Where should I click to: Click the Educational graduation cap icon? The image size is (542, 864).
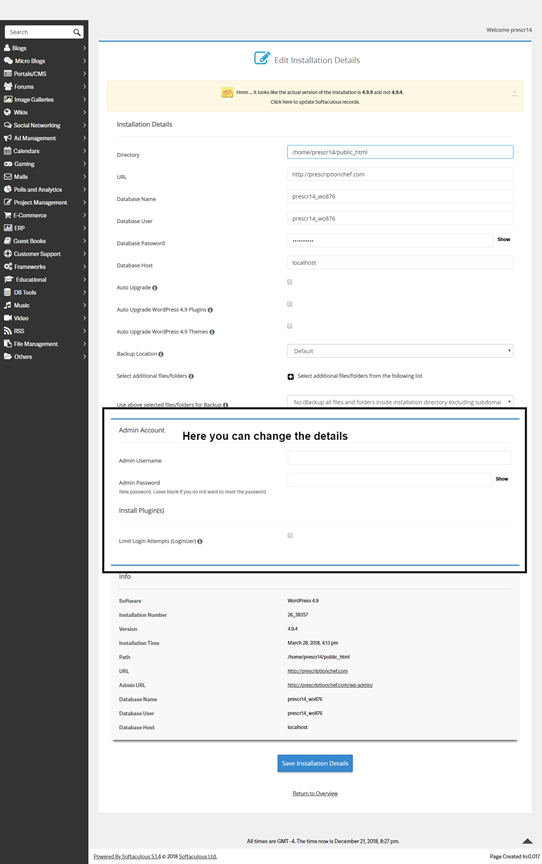tap(8, 279)
